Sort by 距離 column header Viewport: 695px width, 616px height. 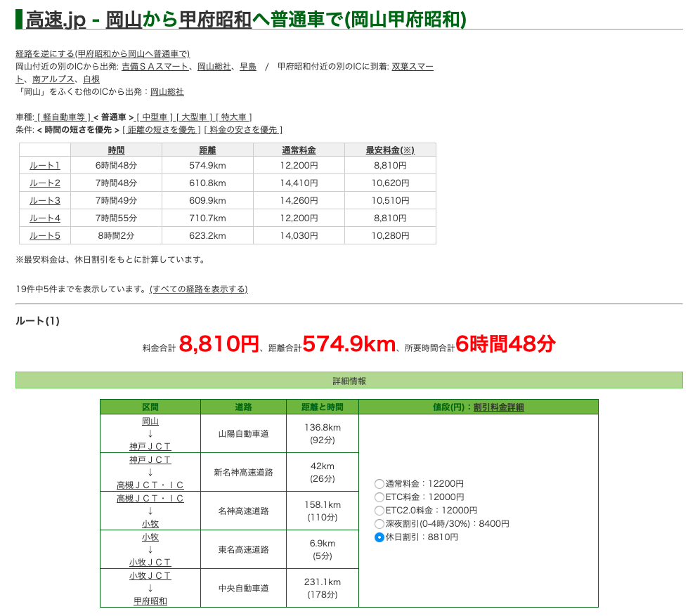pyautogui.click(x=207, y=150)
